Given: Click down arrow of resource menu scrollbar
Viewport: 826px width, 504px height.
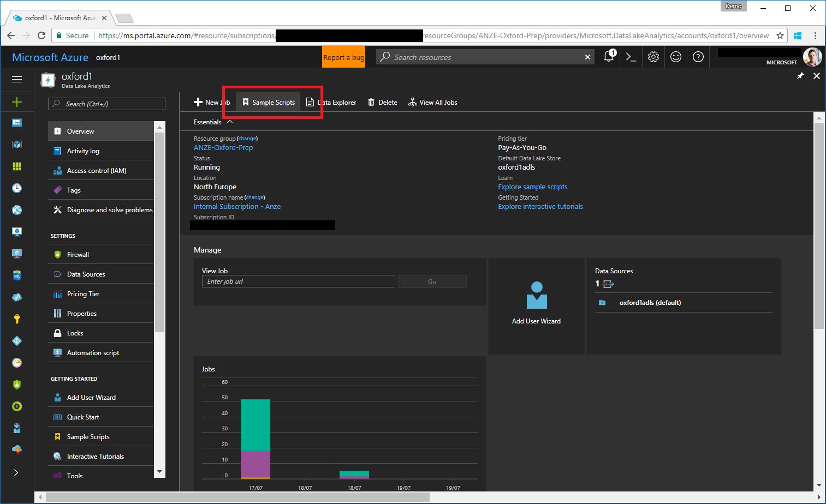Looking at the screenshot, I should [159, 472].
